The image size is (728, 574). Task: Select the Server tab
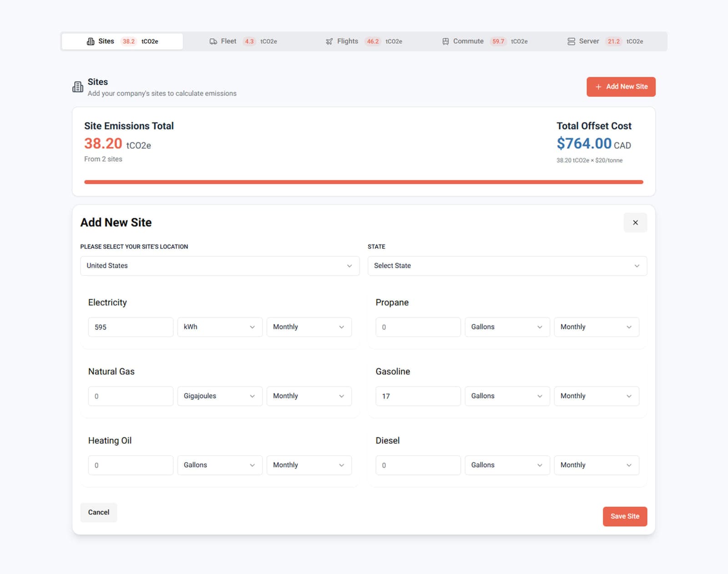coord(605,41)
